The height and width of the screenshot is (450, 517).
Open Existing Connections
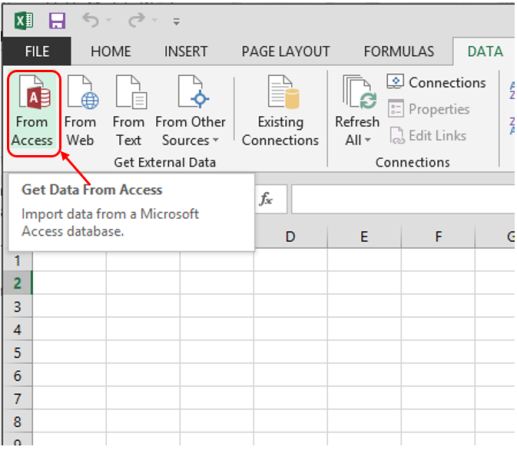(x=280, y=111)
